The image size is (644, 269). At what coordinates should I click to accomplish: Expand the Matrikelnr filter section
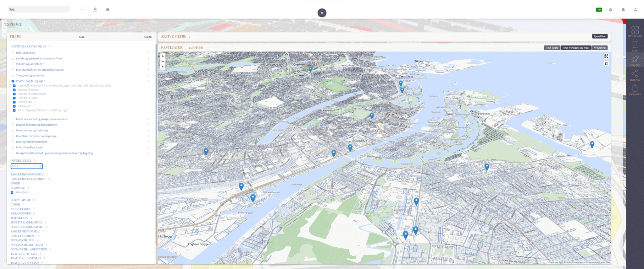[x=32, y=218]
